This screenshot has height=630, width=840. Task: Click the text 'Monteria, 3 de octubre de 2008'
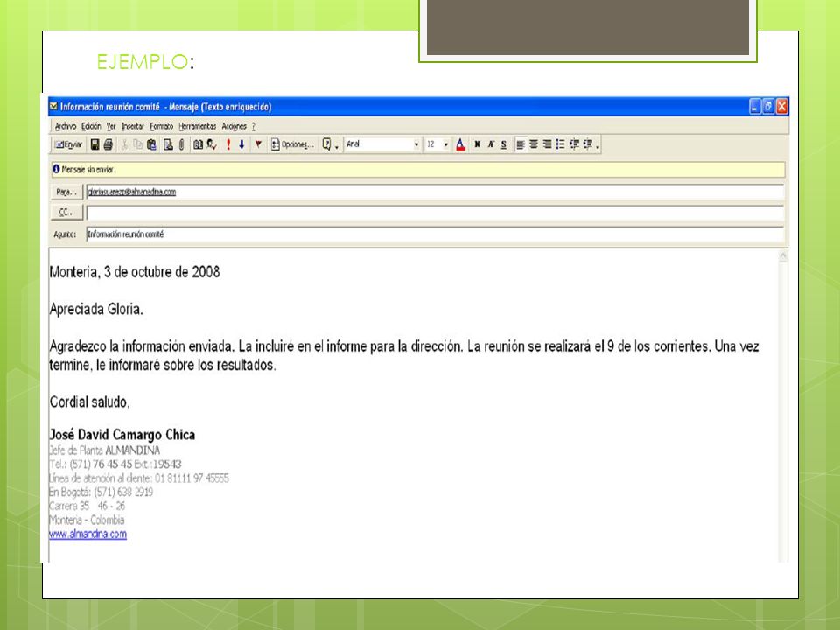pyautogui.click(x=135, y=272)
